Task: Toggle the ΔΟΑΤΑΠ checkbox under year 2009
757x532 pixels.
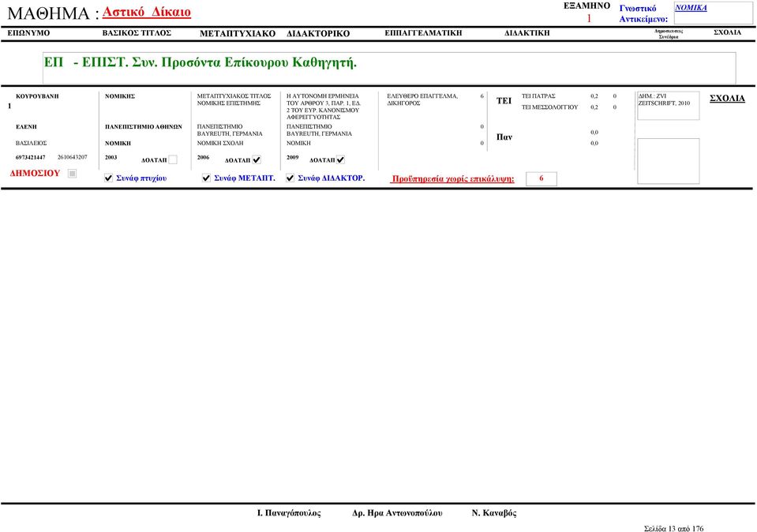Action: click(340, 159)
